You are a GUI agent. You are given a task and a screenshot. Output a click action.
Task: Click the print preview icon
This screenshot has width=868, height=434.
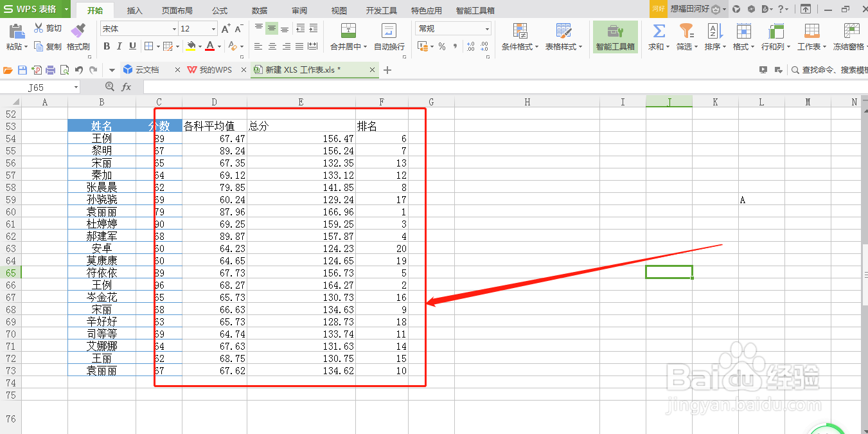(x=64, y=70)
